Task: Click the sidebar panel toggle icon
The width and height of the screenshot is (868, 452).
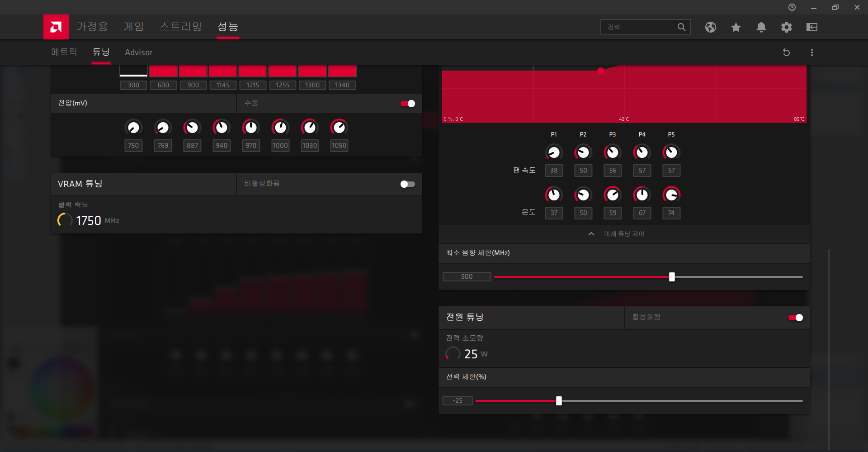Action: [x=812, y=27]
